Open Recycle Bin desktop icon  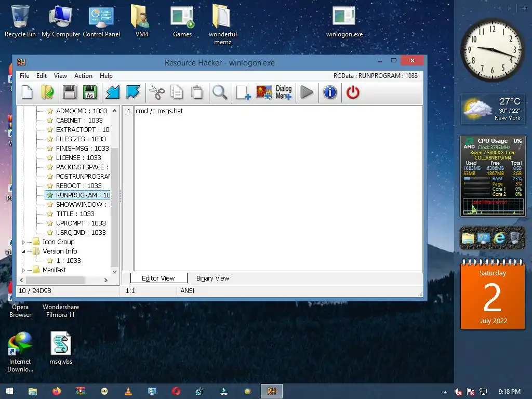pos(20,21)
